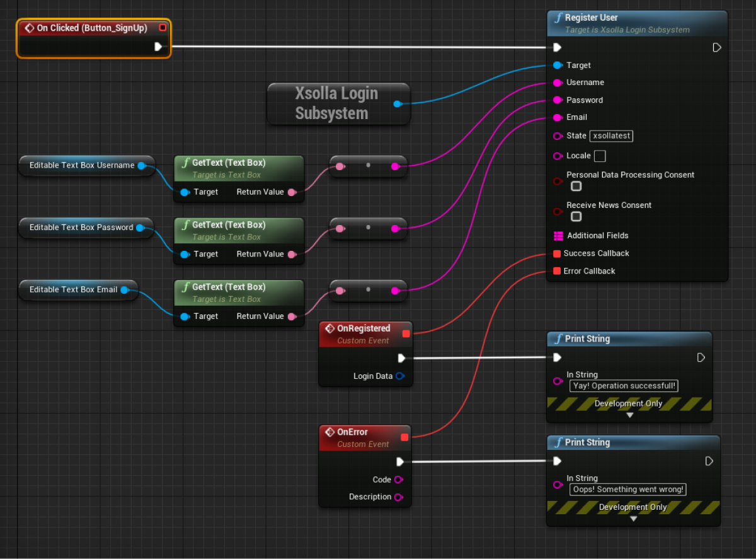Click the Error Callback delegate pin
This screenshot has height=559, width=756.
(557, 271)
